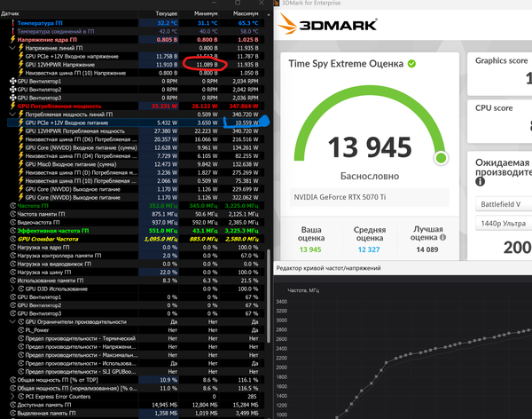Click the Graphics score card heading
Viewport: 532px width, 419px height.
click(502, 60)
